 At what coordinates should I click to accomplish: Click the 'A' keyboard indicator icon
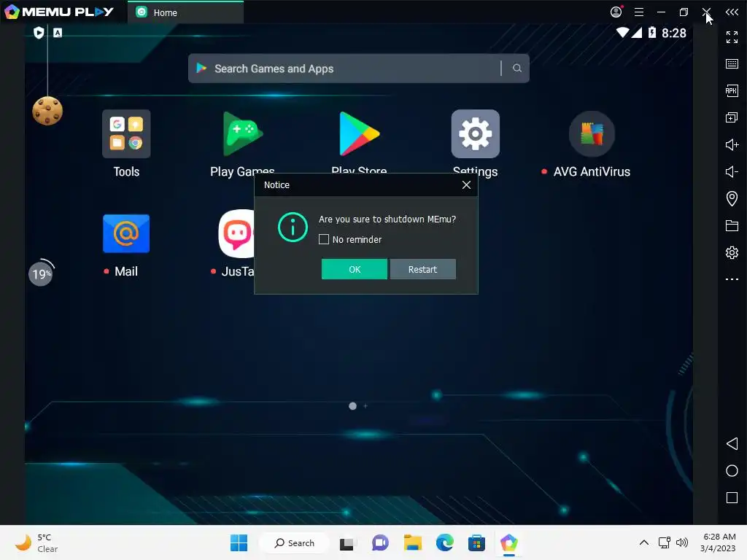[58, 32]
